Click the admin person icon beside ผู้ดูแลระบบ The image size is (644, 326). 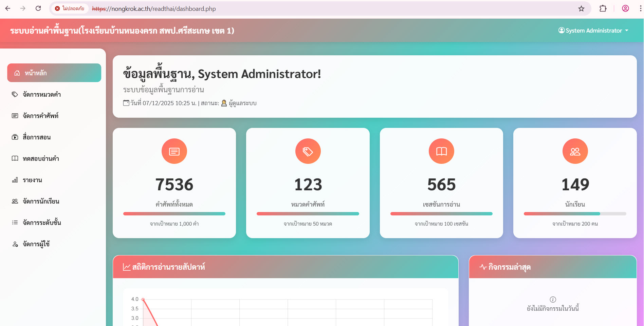point(224,103)
